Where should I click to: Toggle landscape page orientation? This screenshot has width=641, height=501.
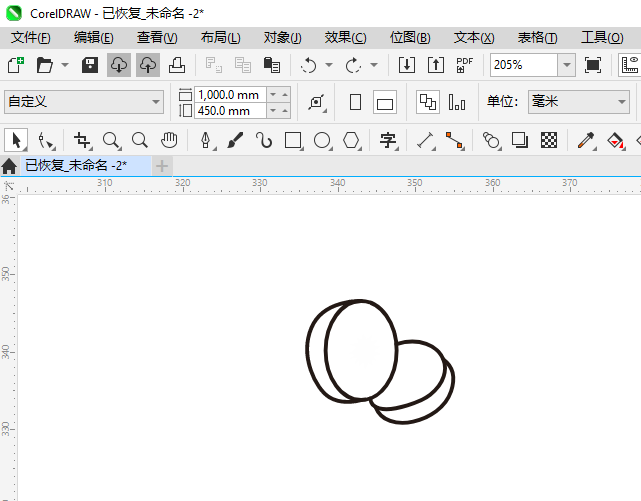(x=385, y=102)
